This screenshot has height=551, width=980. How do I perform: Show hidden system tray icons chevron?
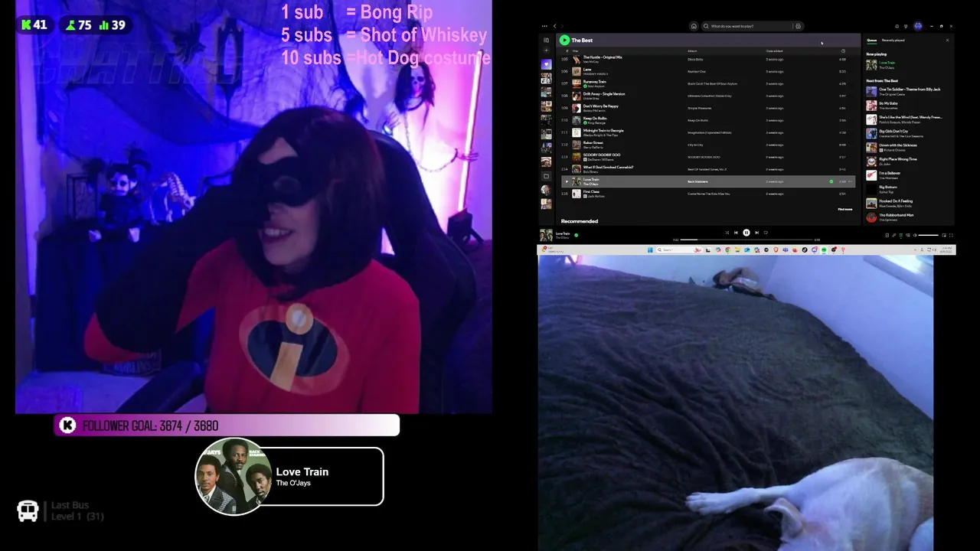click(913, 249)
